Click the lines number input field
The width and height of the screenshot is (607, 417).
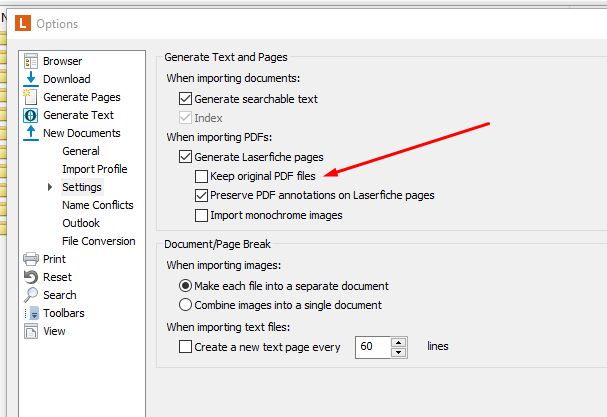click(373, 347)
